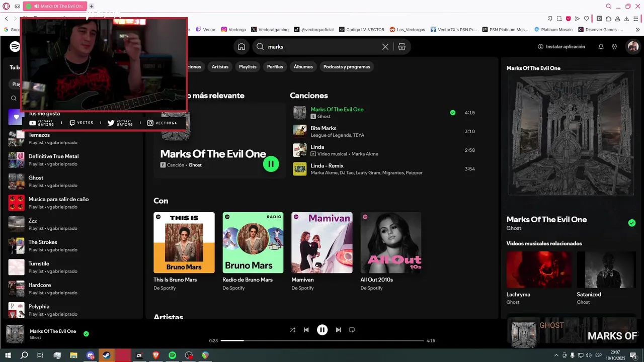Toggle repeat in the player bar
Screen dimensions: 644x362
[352, 330]
